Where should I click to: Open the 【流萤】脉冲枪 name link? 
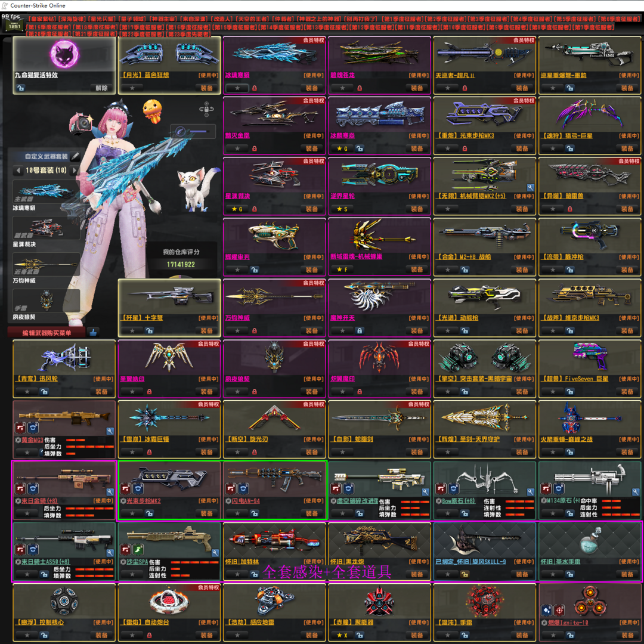(562, 257)
